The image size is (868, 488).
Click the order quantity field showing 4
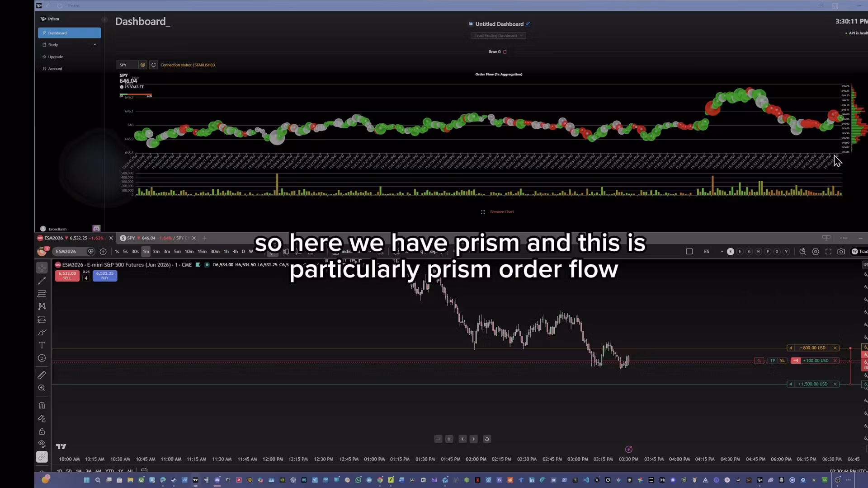[86, 278]
